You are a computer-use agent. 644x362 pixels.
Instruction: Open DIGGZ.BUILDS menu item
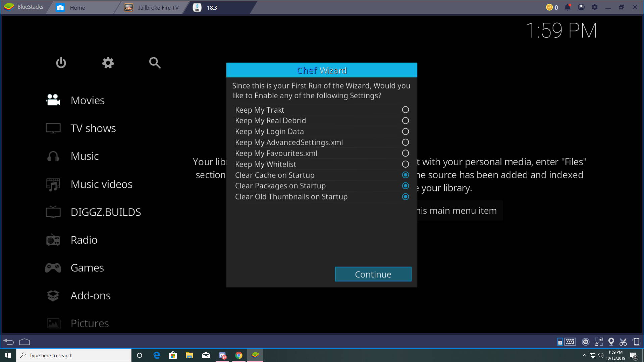(x=106, y=212)
